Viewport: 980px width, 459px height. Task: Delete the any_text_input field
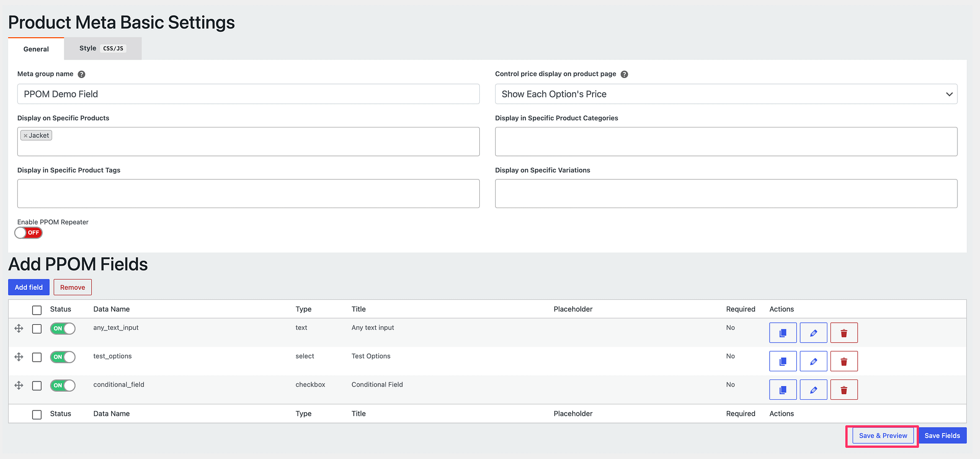click(x=844, y=333)
